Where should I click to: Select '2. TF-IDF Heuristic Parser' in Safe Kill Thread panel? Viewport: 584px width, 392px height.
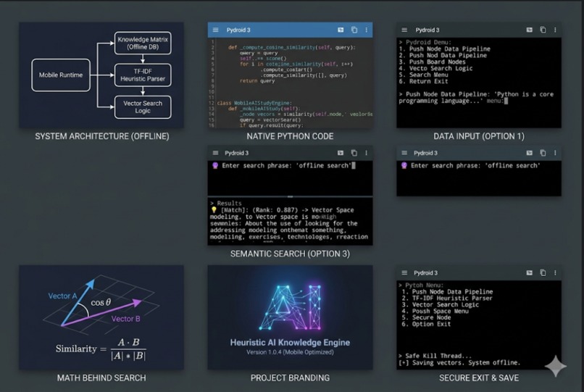(x=447, y=298)
